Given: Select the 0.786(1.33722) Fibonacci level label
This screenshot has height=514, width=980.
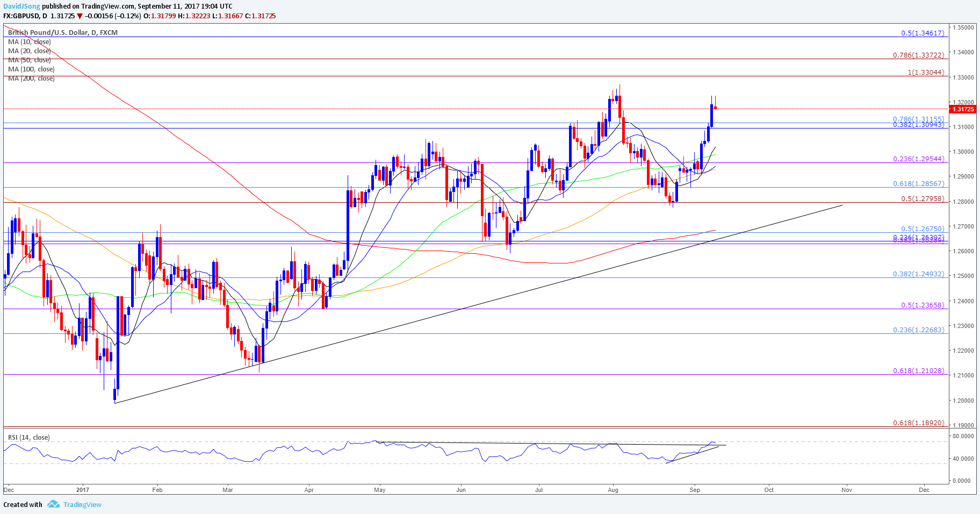Looking at the screenshot, I should point(919,55).
